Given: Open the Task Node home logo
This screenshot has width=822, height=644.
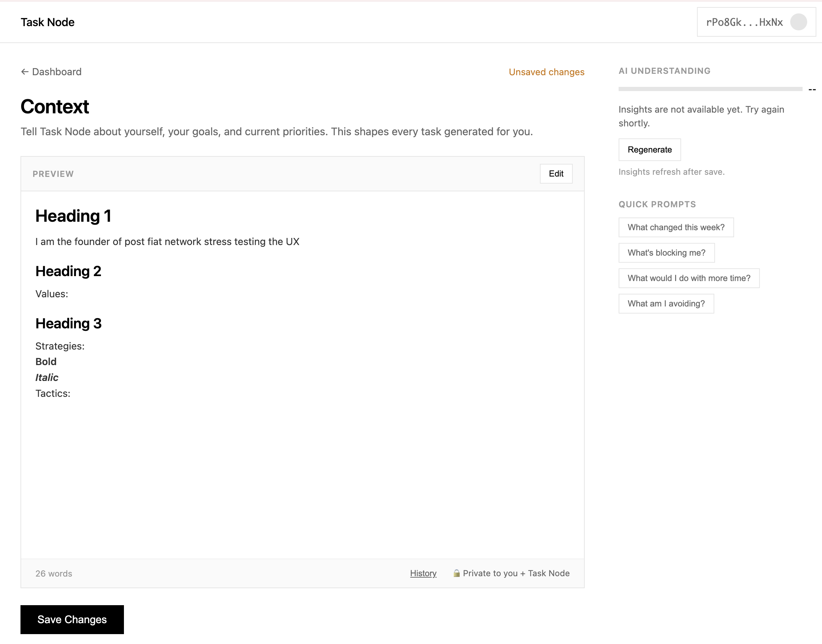Looking at the screenshot, I should point(48,22).
